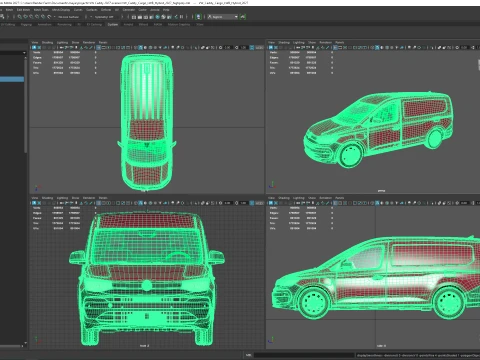Open the Symmetry: Off dropdown
This screenshot has height=360, width=480.
point(103,17)
